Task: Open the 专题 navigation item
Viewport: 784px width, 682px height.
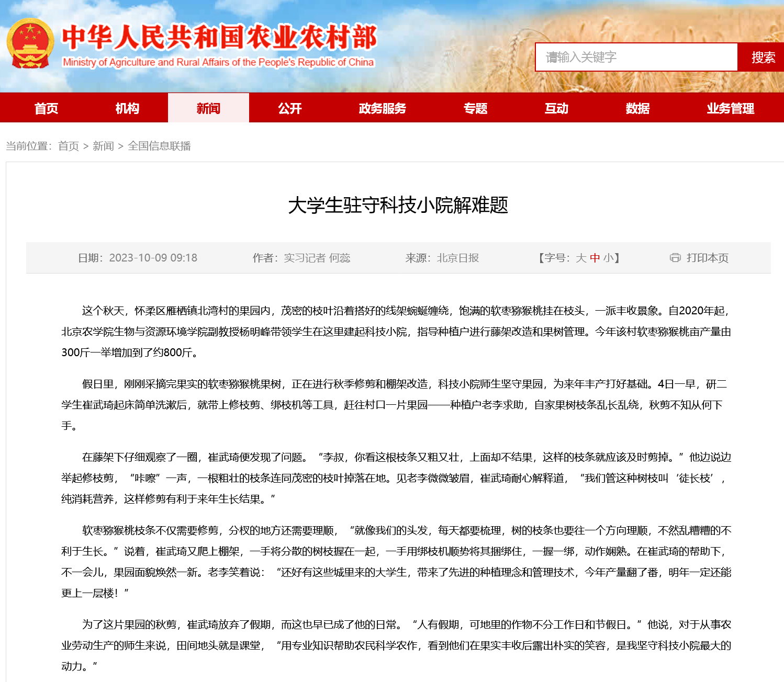Action: (475, 108)
